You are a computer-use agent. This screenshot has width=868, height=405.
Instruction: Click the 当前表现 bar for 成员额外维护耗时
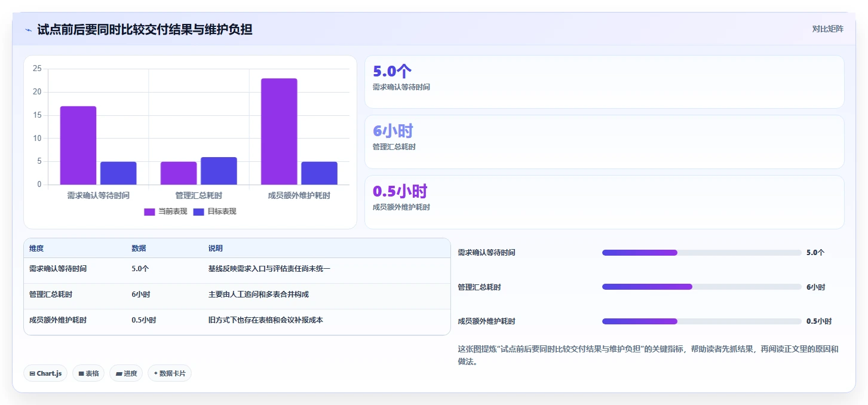(x=279, y=131)
